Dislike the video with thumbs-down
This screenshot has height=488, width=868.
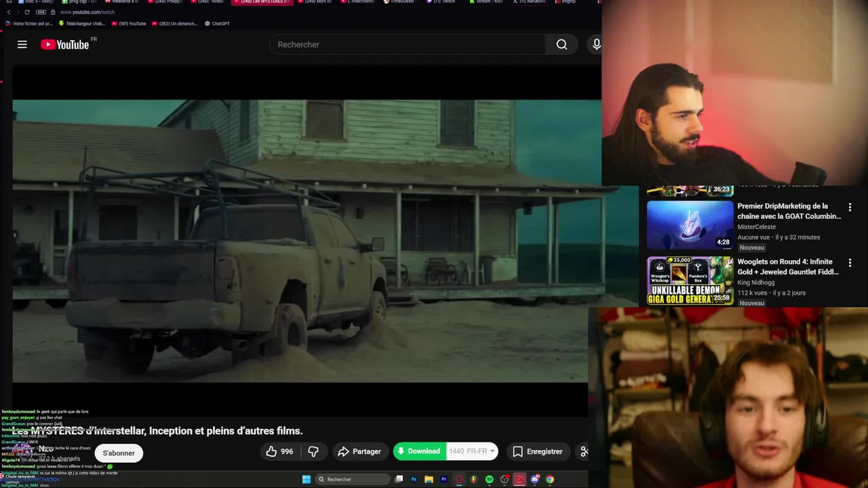point(313,451)
